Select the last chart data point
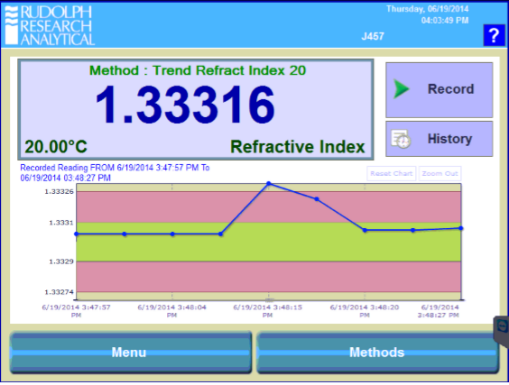Image resolution: width=509 pixels, height=385 pixels. 461,228
